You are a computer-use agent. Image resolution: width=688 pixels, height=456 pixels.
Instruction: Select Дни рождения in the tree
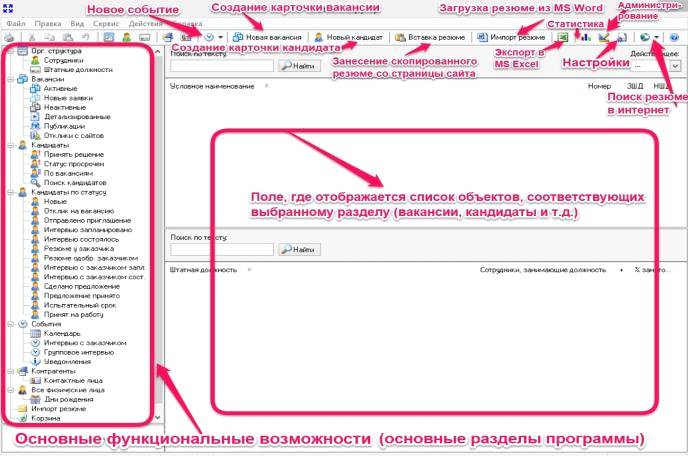tap(69, 399)
